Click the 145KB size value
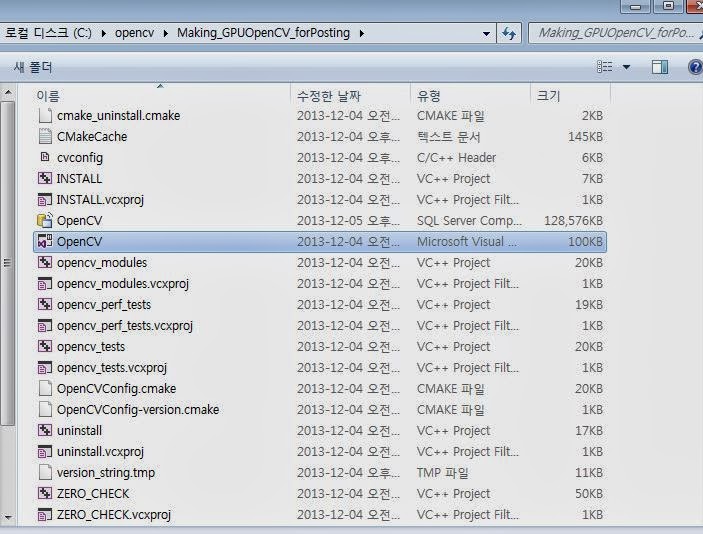This screenshot has height=534, width=703. [x=585, y=137]
